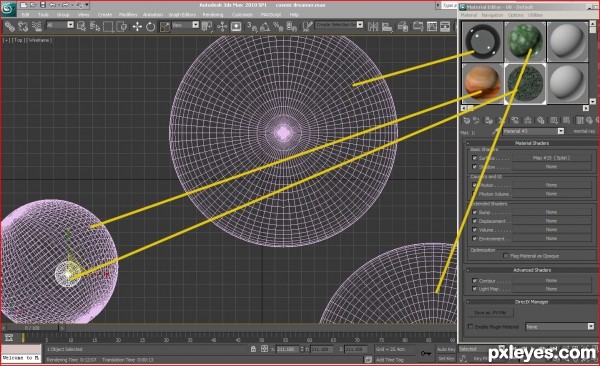600x366 pixels.
Task: Click the Mirror tool icon
Action: pos(373,26)
